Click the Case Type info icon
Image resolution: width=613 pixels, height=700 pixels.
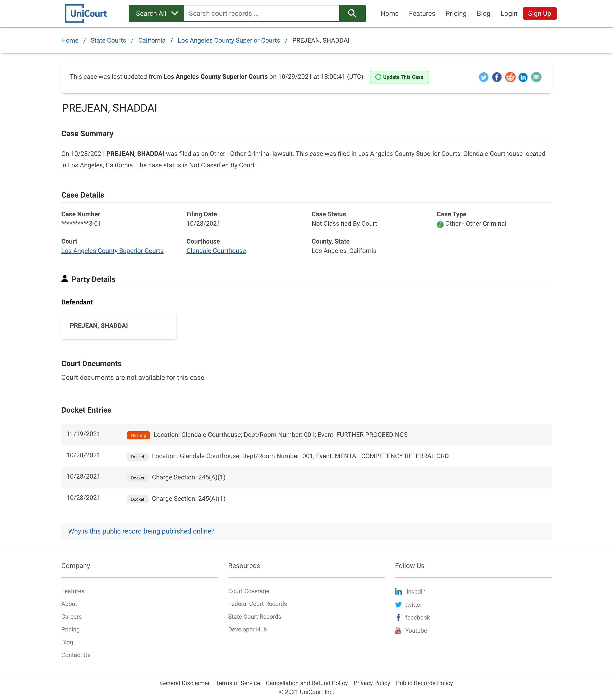[x=440, y=224]
